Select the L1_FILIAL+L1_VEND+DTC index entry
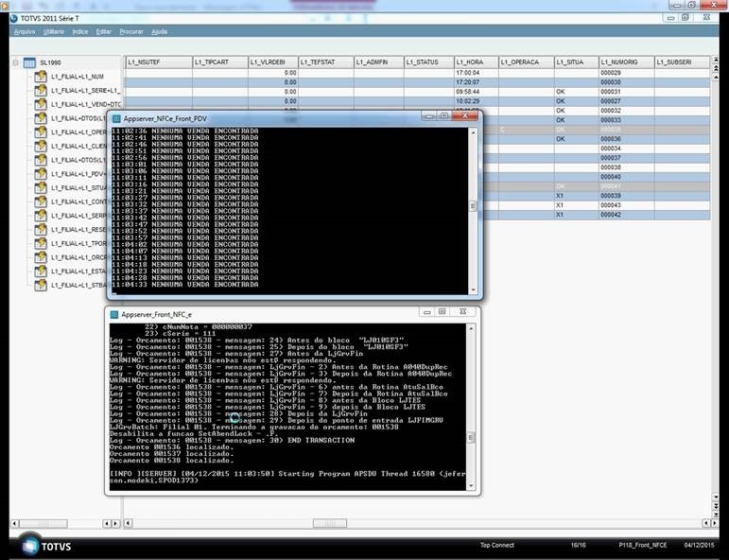729x560 pixels. coord(86,104)
